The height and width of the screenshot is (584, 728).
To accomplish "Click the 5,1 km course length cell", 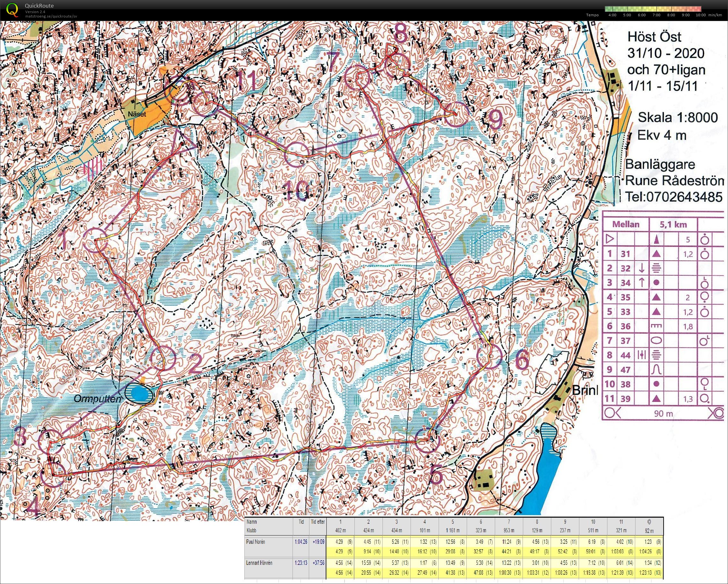I will [673, 225].
